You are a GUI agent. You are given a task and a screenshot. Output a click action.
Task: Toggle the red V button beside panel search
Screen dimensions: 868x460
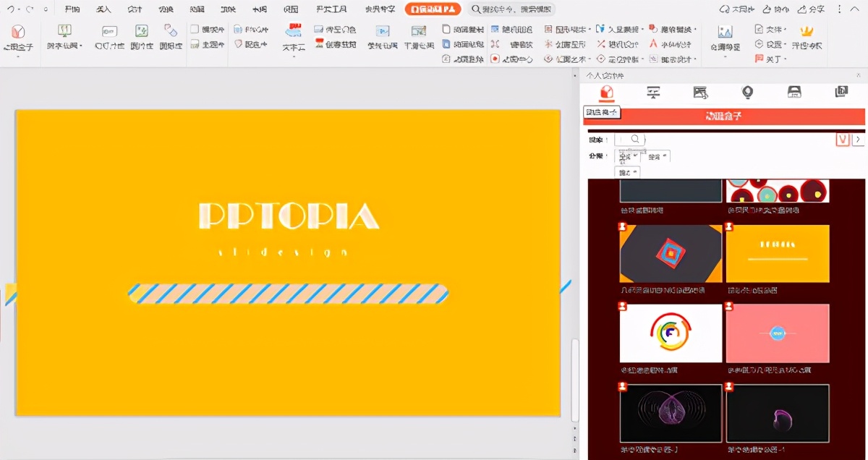842,140
